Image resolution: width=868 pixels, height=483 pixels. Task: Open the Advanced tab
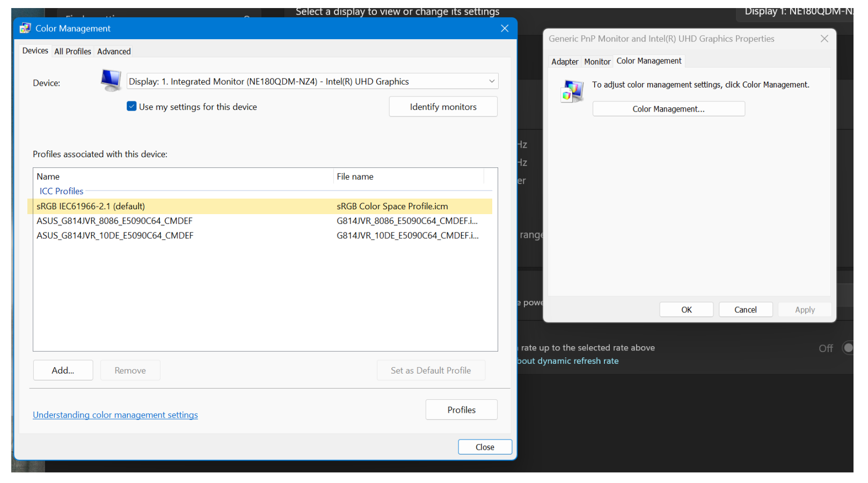point(114,52)
